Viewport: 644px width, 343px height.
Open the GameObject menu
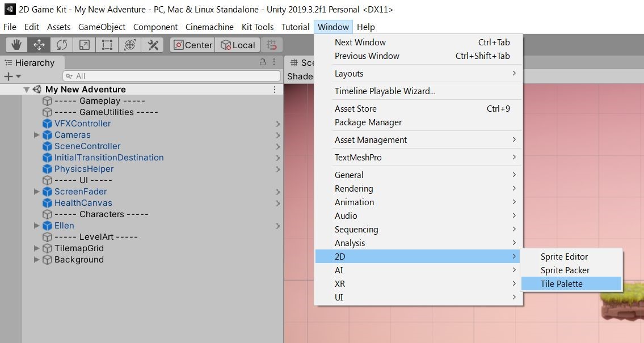pos(102,27)
